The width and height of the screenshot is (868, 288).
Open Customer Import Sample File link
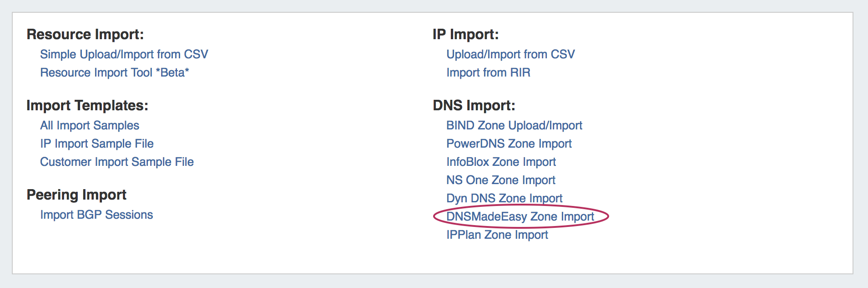[x=116, y=162]
